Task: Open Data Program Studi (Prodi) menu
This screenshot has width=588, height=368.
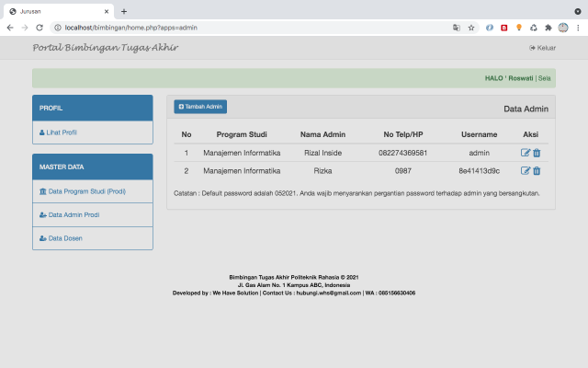Action: [85, 191]
